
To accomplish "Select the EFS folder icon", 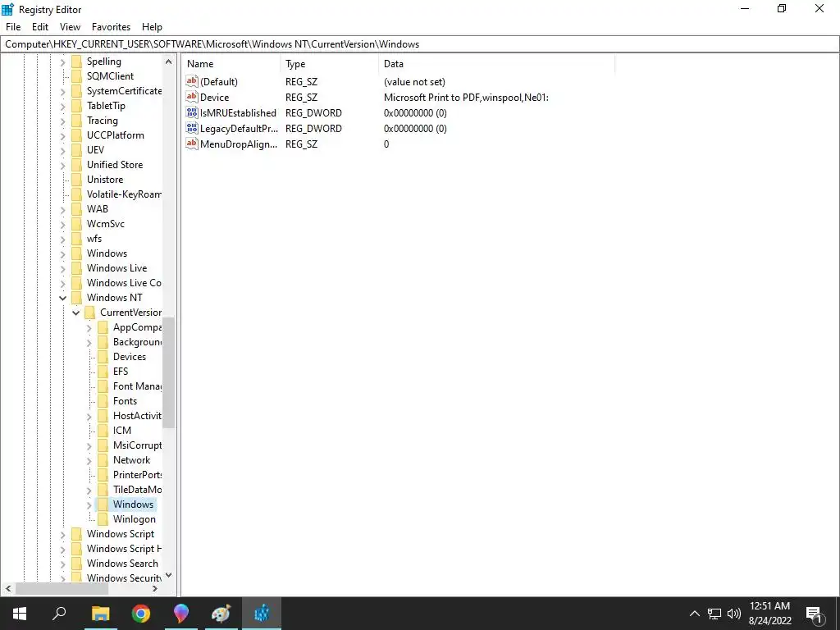I will (x=103, y=372).
